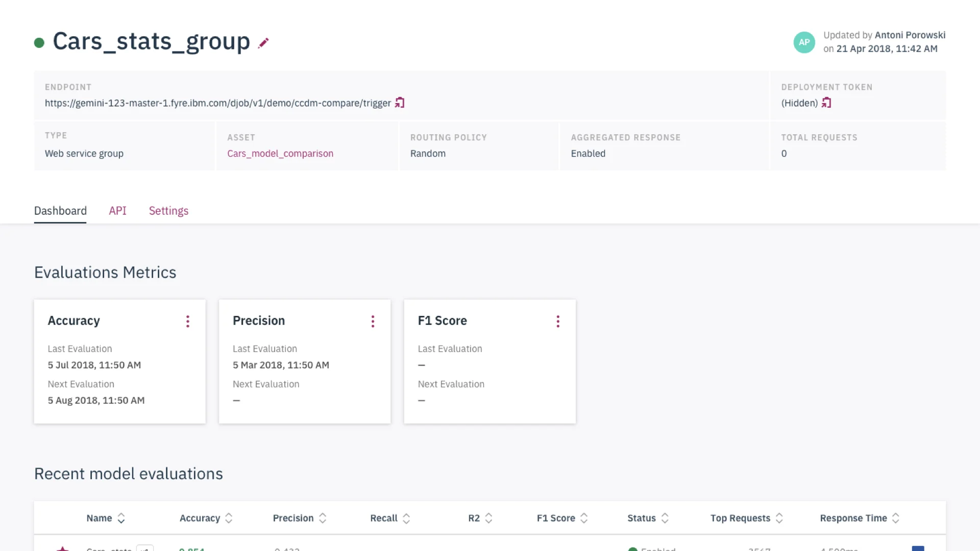Switch to the Settings tab
The width and height of the screenshot is (980, 551).
pos(168,211)
